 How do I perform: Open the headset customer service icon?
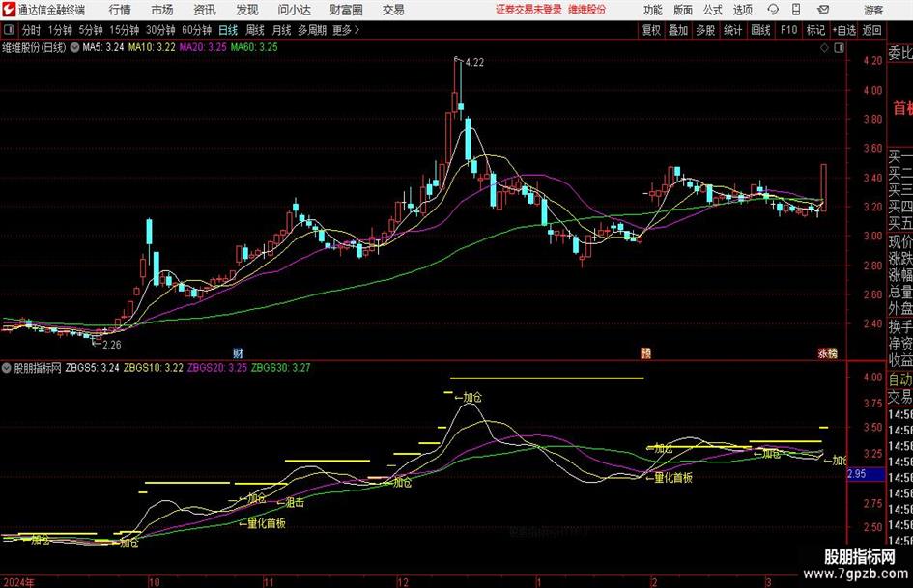(773, 10)
